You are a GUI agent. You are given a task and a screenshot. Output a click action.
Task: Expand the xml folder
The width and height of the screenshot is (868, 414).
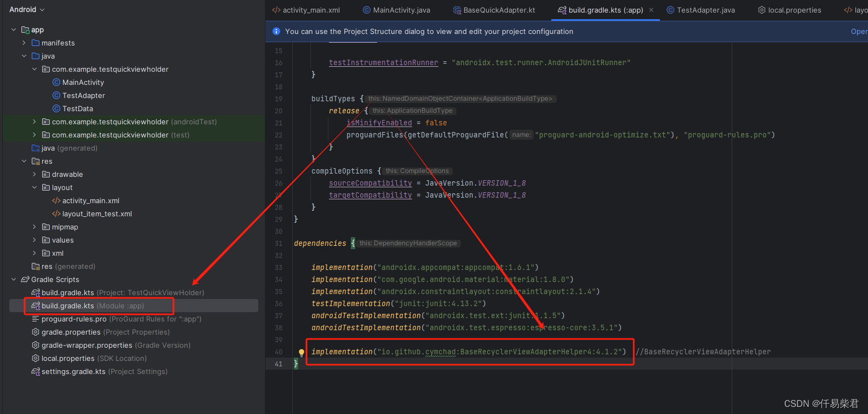[x=34, y=253]
